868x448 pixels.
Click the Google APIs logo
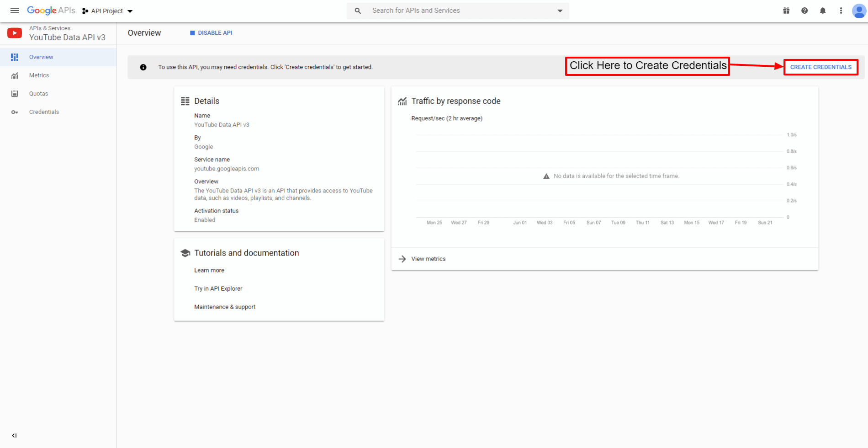(51, 11)
